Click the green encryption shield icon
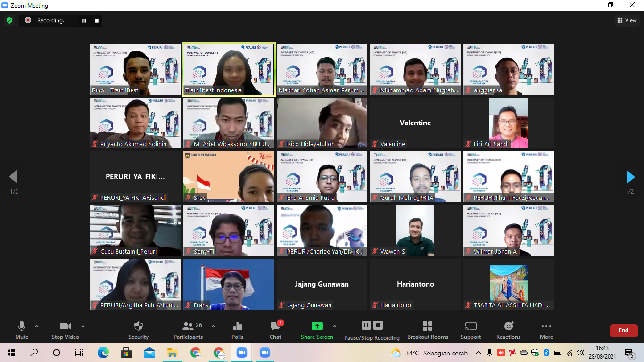The image size is (644, 362). click(x=9, y=20)
